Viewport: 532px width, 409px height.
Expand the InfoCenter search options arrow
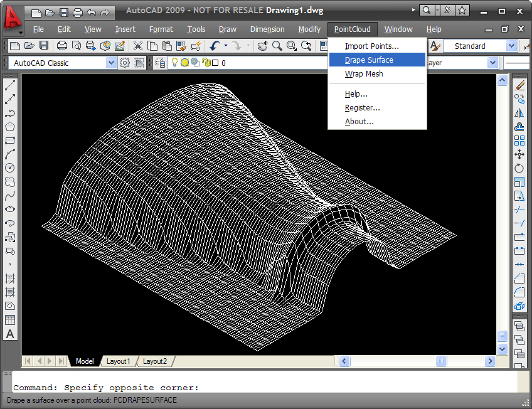pos(437,11)
